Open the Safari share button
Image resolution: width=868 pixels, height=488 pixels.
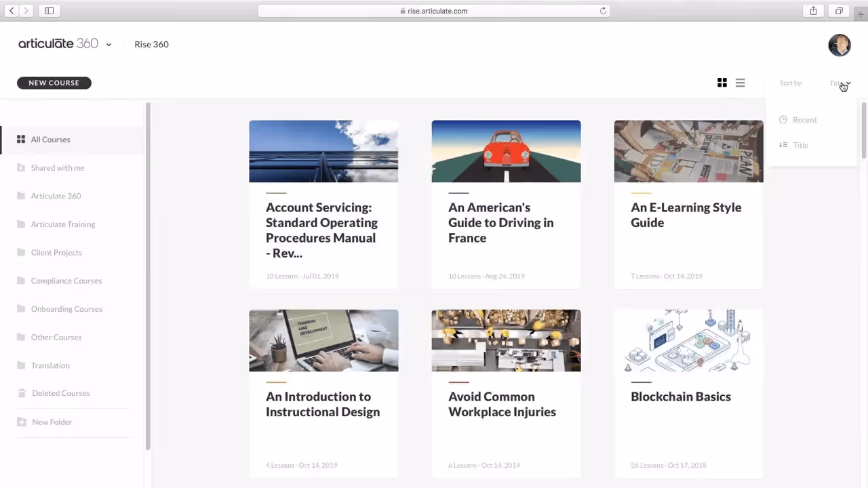coord(813,11)
